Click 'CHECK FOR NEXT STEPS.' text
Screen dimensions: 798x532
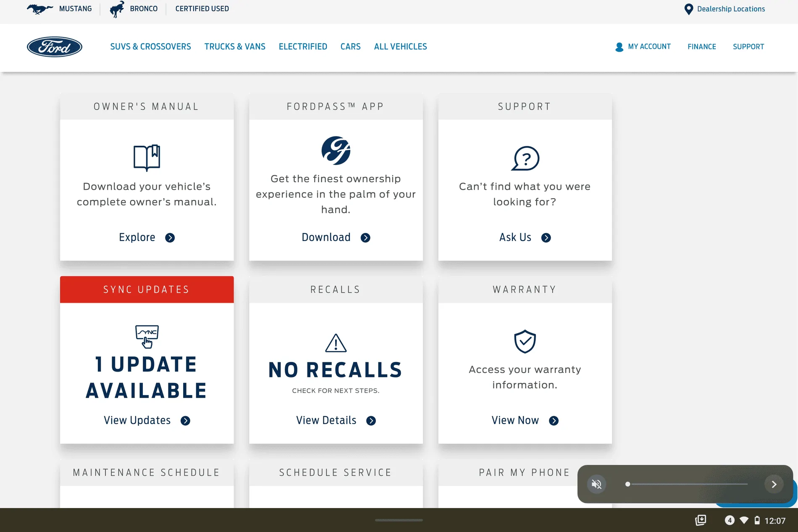(336, 390)
